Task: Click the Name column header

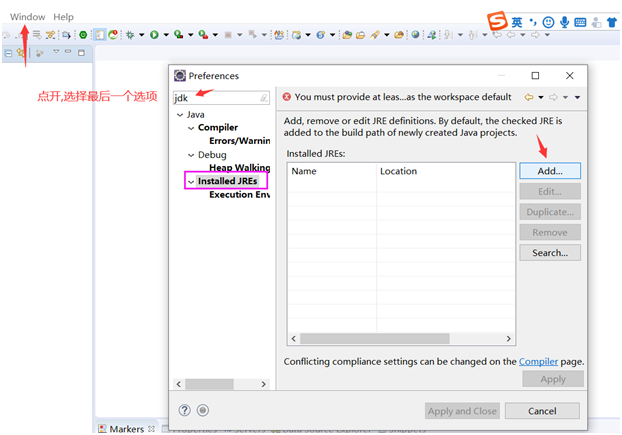Action: click(304, 171)
